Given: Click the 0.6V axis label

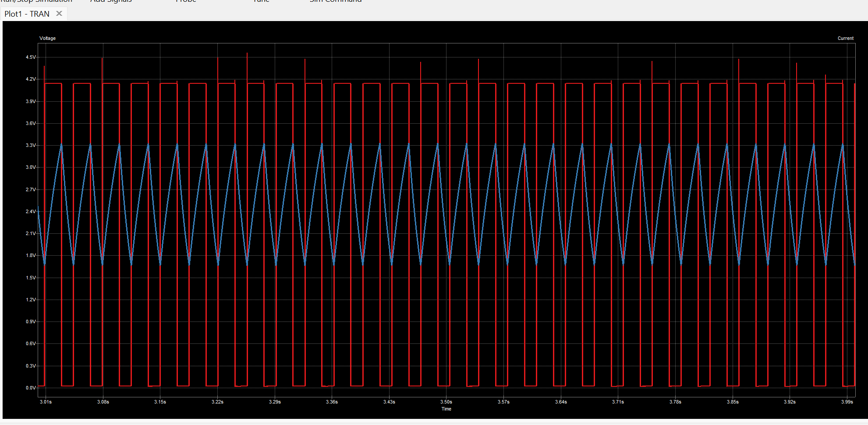Looking at the screenshot, I should coord(31,343).
